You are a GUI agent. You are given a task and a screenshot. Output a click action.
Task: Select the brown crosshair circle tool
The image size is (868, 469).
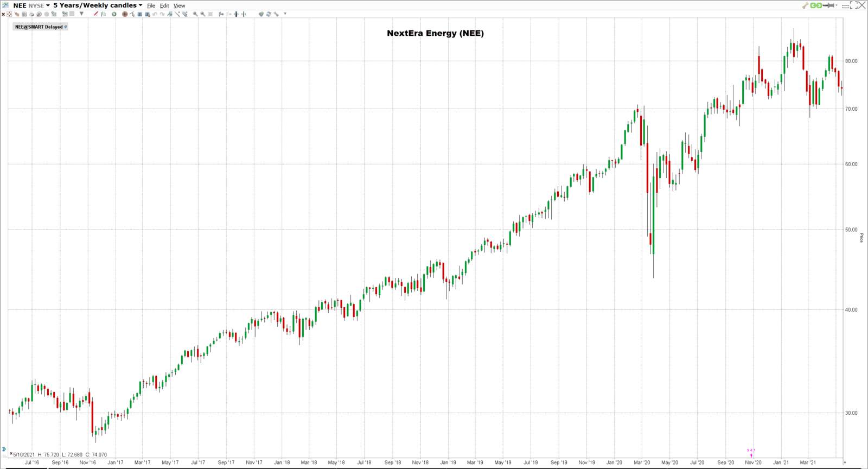coord(125,14)
